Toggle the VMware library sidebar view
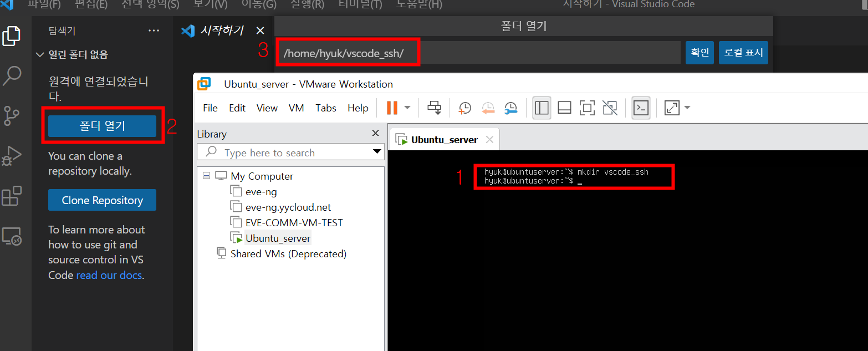This screenshot has width=868, height=351. click(542, 108)
